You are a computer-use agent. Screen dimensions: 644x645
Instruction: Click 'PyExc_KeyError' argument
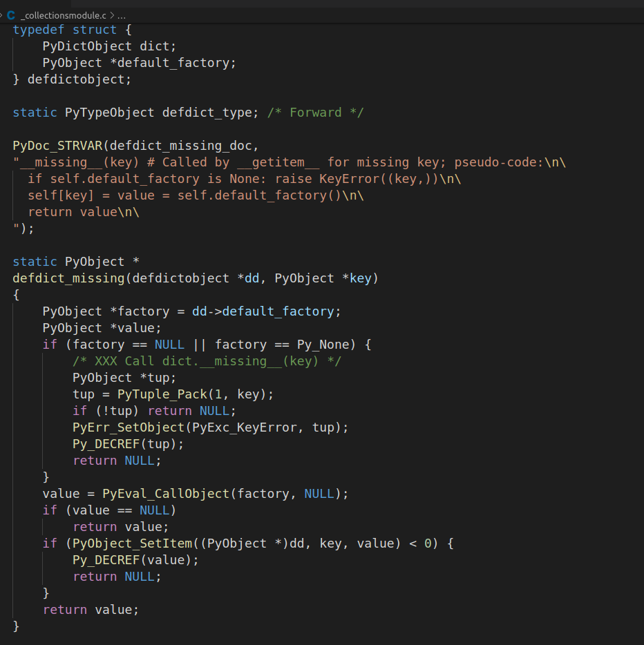(245, 427)
